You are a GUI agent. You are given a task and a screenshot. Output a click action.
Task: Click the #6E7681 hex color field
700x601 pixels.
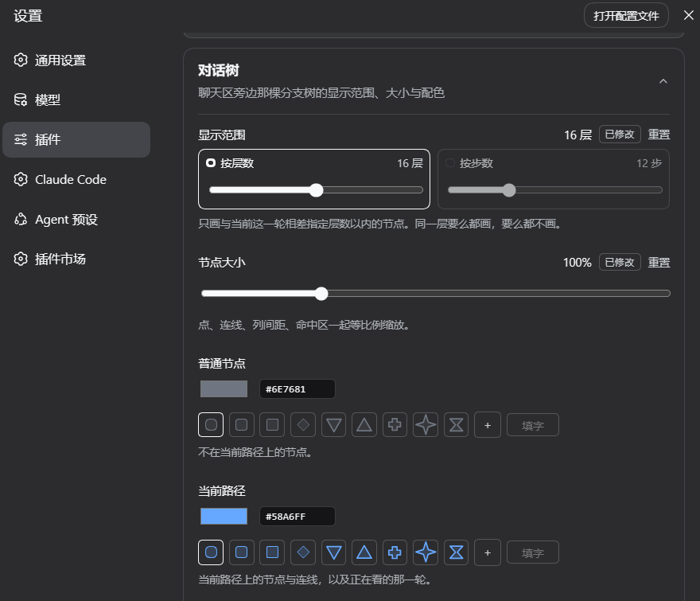point(297,388)
